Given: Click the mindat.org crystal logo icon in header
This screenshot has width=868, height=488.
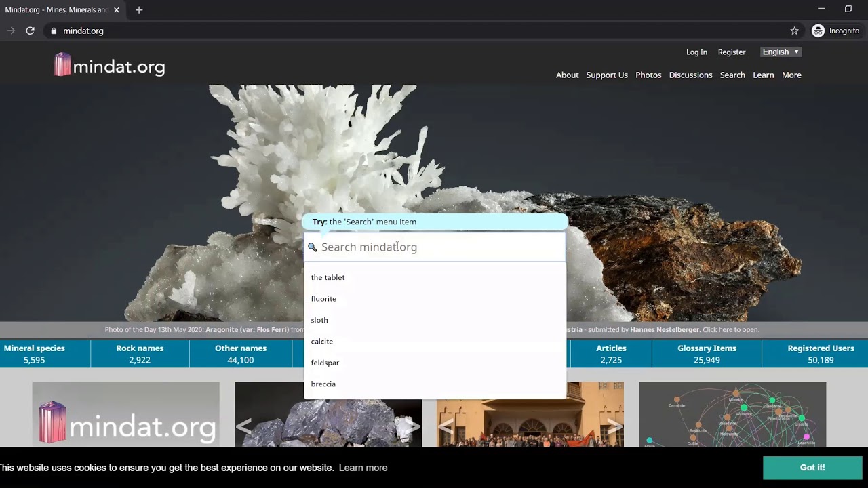Looking at the screenshot, I should (x=63, y=64).
